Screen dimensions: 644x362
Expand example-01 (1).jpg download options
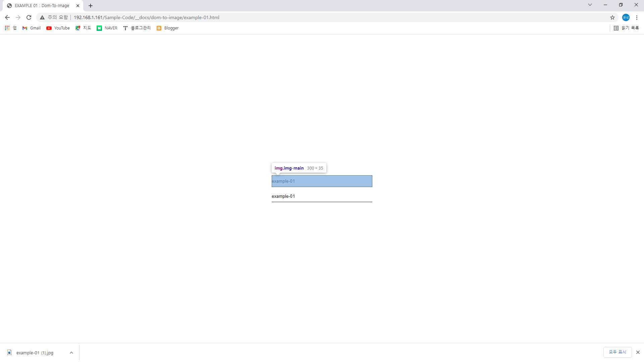tap(71, 353)
